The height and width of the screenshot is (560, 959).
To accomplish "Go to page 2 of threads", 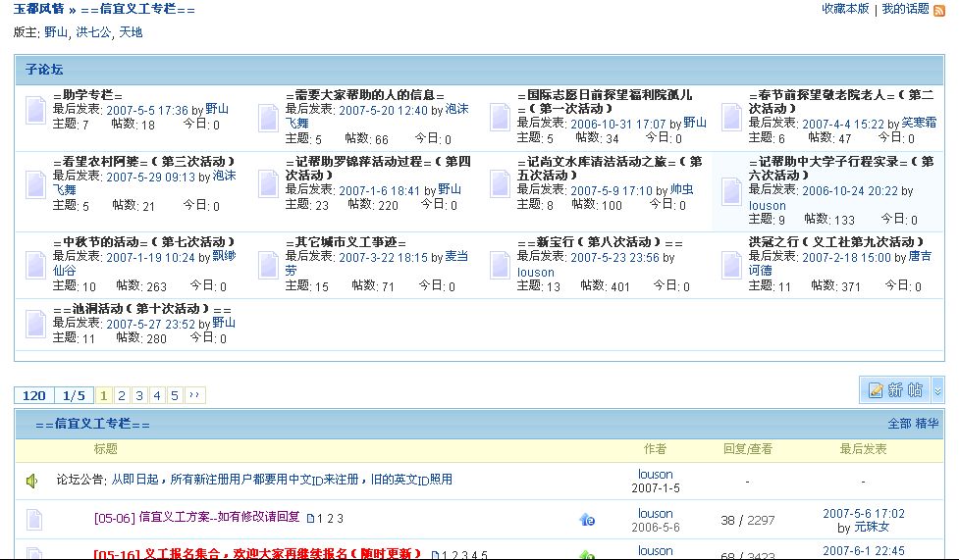I will click(x=121, y=395).
